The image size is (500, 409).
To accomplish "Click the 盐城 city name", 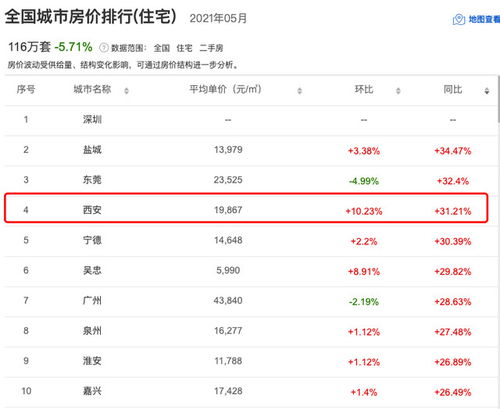I will pos(92,150).
